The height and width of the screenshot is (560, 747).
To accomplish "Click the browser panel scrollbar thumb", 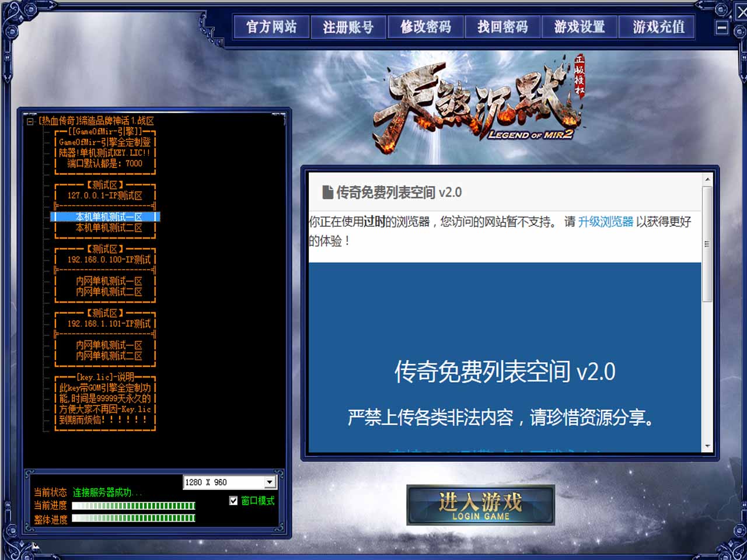I will (x=707, y=244).
